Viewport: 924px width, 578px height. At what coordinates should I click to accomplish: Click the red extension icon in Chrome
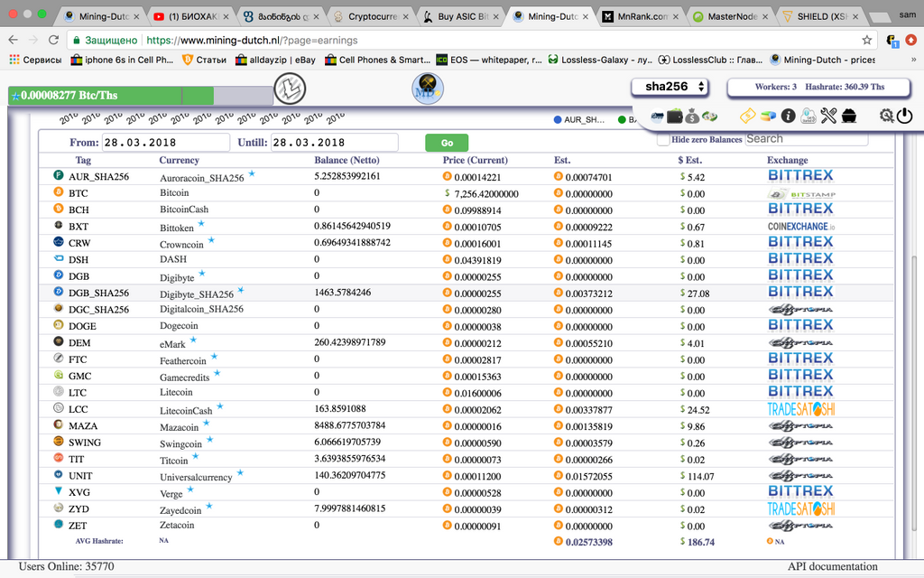pos(911,40)
